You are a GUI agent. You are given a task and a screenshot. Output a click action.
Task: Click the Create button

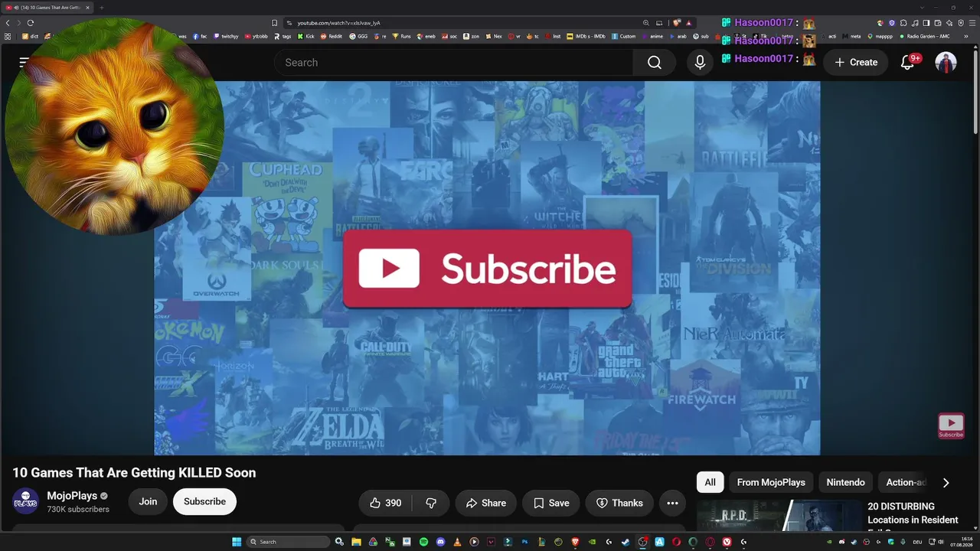(x=856, y=63)
